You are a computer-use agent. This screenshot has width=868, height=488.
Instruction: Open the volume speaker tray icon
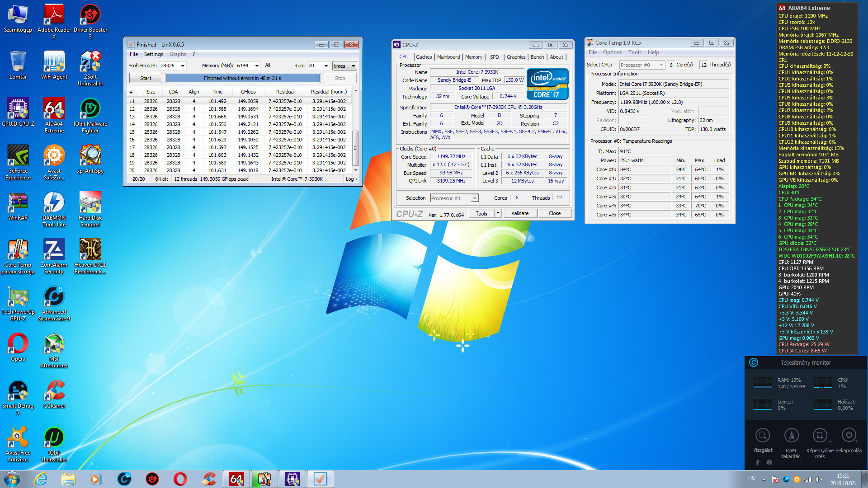click(819, 479)
